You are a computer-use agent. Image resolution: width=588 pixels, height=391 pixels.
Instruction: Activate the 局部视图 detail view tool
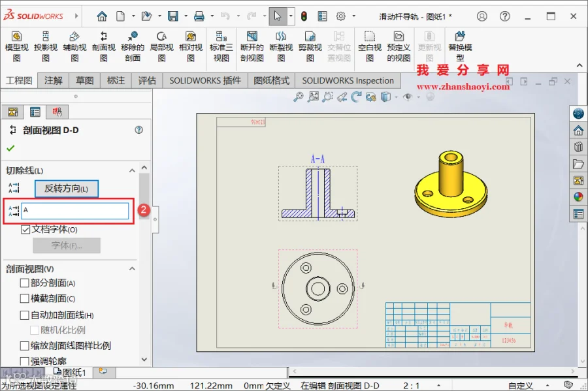(x=161, y=46)
